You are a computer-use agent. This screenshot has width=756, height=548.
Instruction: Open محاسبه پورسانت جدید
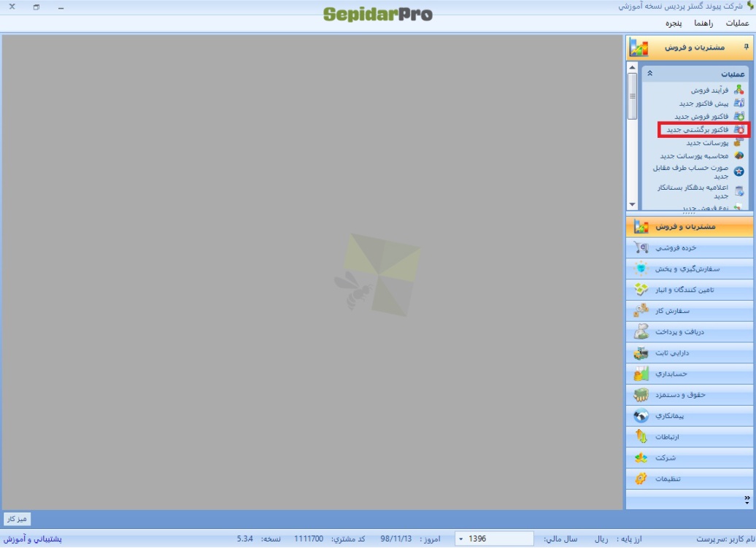[694, 155]
